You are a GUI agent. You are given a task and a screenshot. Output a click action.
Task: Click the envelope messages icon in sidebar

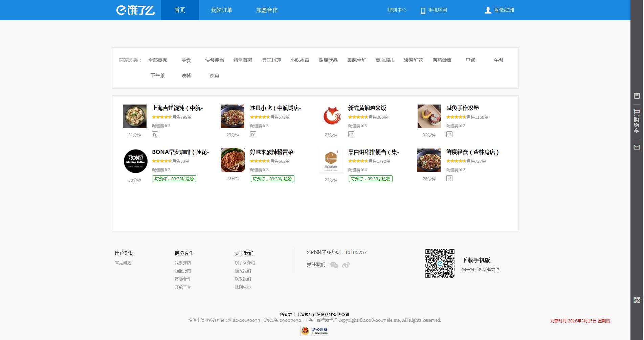tap(637, 147)
